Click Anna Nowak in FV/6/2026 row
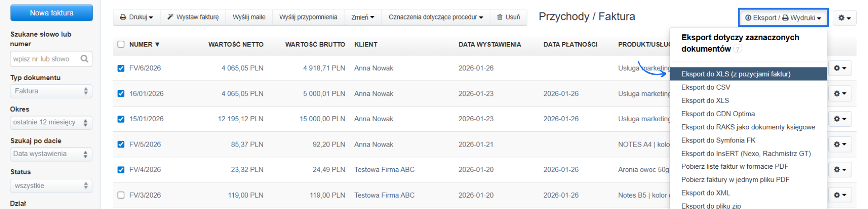 [374, 68]
